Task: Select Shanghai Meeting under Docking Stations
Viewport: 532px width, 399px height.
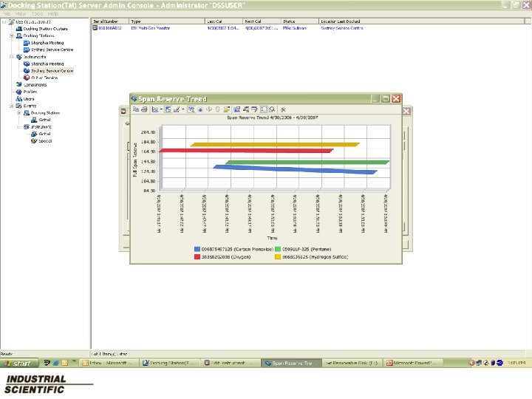Action: coord(47,43)
